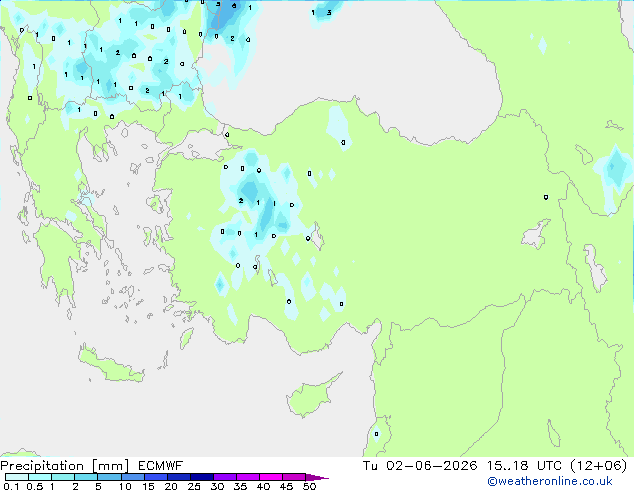Pick the 30–35 mm legend swatch
634x490 pixels.
coord(224,477)
